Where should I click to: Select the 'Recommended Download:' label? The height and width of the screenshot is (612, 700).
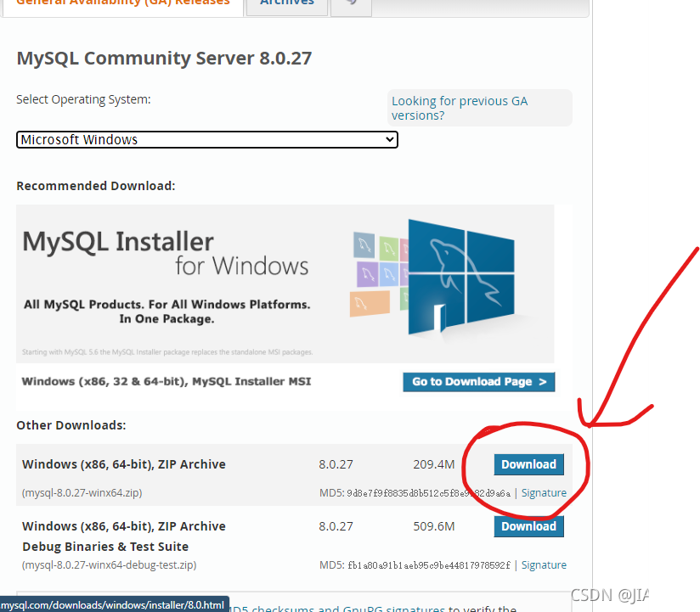96,186
